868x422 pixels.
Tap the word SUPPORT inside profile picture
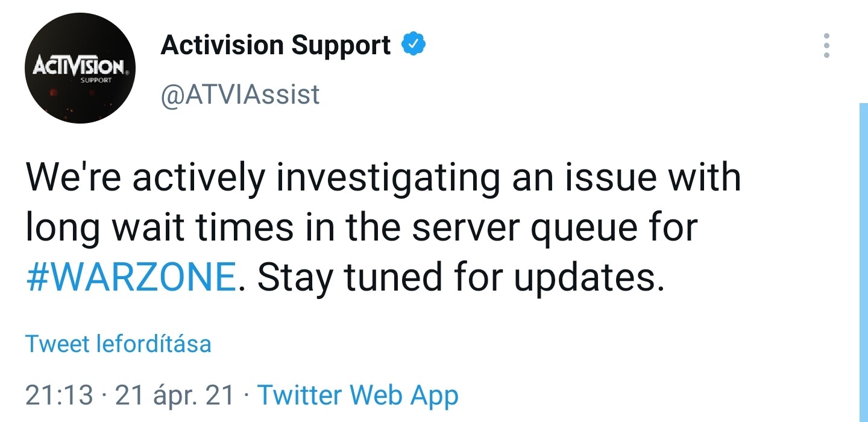click(x=96, y=80)
